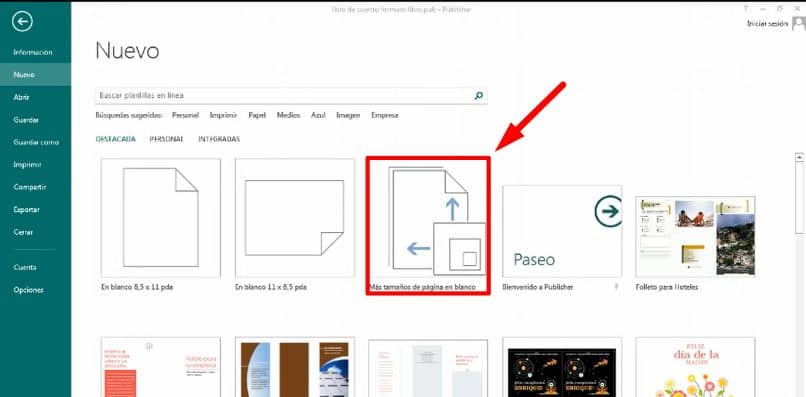Viewport: 806px width, 397px height.
Task: Select the día de la madre template
Action: [x=695, y=367]
